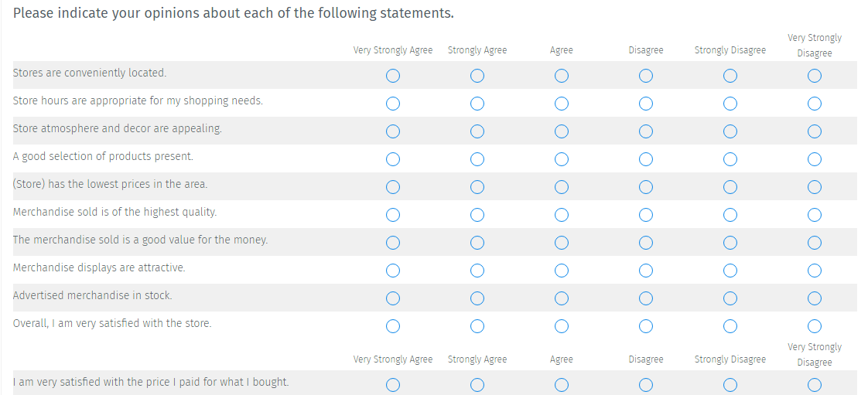
Task: Mark Agree for lowest prices in area
Action: coord(562,187)
